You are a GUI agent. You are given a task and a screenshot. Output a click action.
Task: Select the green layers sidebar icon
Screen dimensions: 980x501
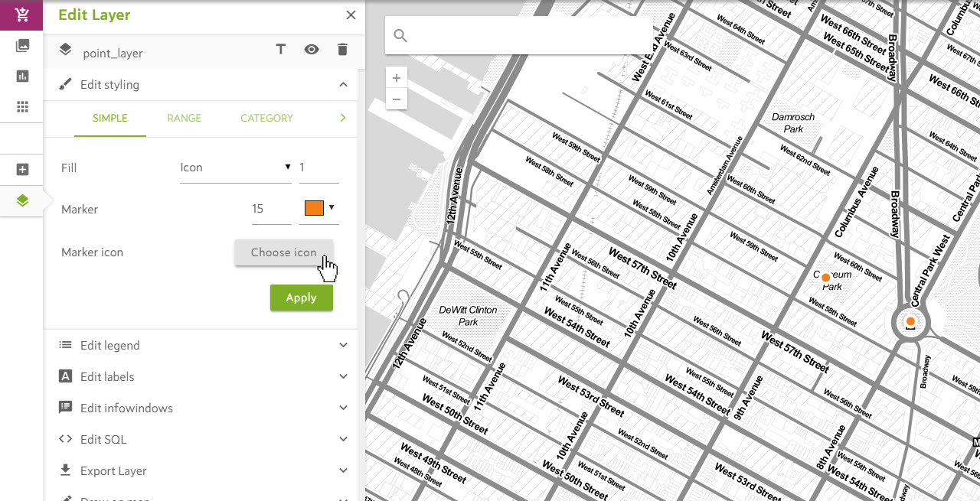pyautogui.click(x=22, y=200)
